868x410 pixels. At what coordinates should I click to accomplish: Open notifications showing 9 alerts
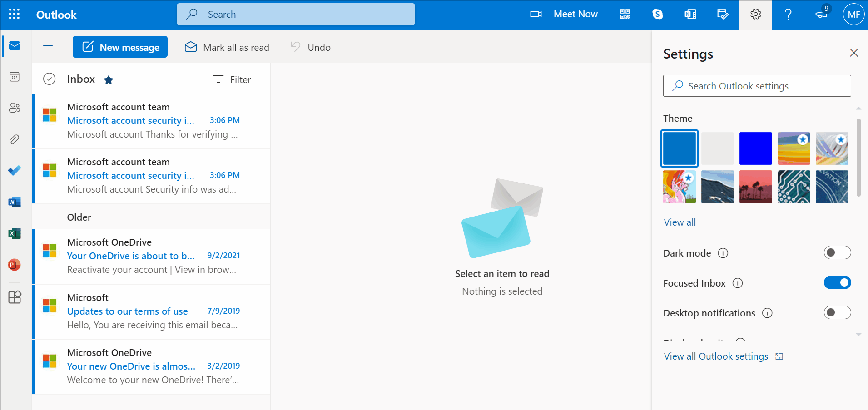pos(820,14)
